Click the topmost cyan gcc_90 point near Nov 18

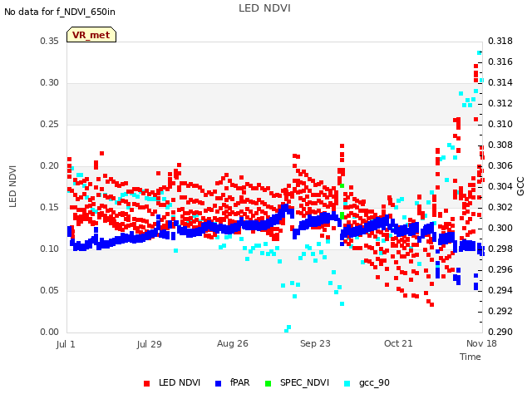(479, 52)
